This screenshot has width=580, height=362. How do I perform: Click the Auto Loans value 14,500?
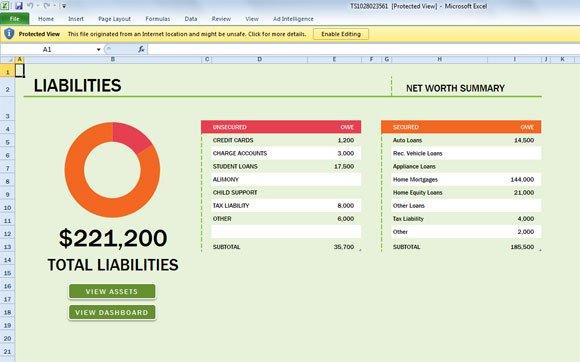pyautogui.click(x=524, y=140)
